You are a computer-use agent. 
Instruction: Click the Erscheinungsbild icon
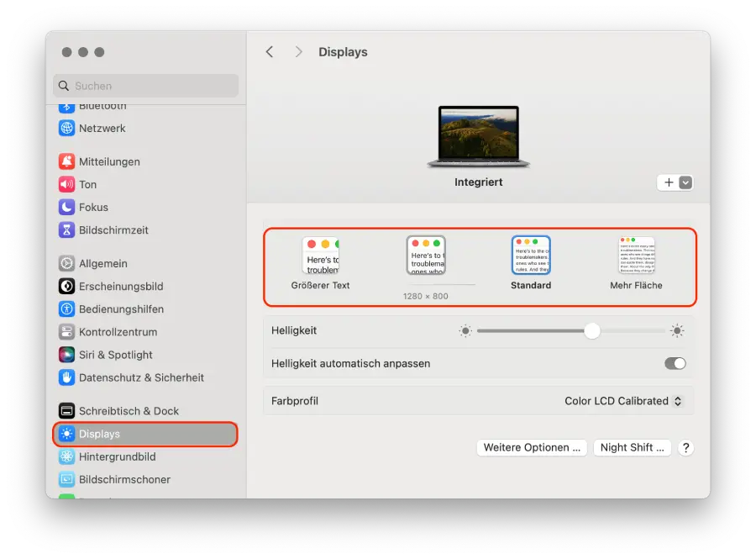click(x=66, y=286)
